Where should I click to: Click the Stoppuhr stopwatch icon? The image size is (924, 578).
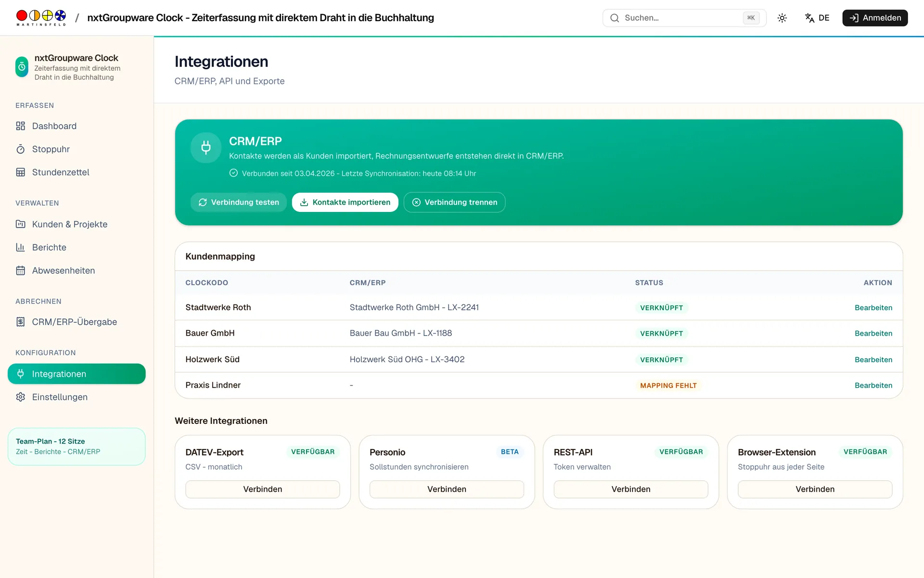20,149
